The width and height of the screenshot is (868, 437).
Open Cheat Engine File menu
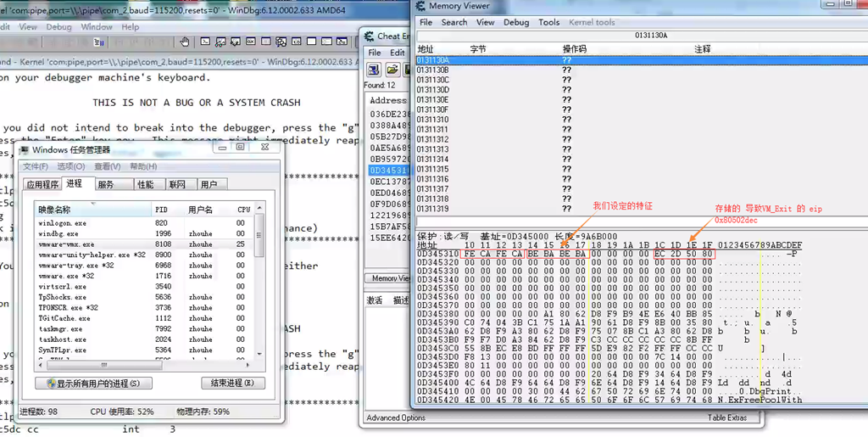pos(375,53)
